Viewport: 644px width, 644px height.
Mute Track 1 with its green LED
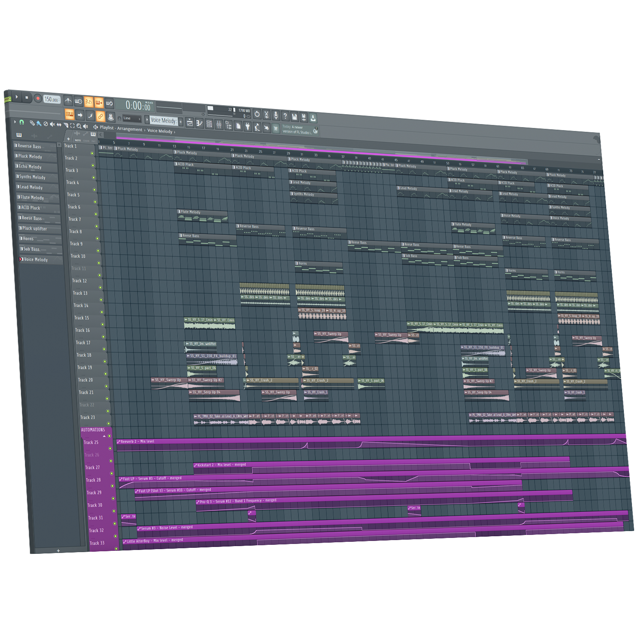(92, 153)
